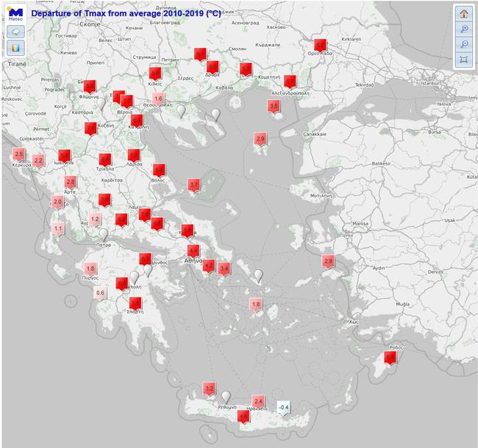The height and width of the screenshot is (448, 478).
Task: Open the 2.5 marker at Κέρκυρα
Action: coord(19,154)
